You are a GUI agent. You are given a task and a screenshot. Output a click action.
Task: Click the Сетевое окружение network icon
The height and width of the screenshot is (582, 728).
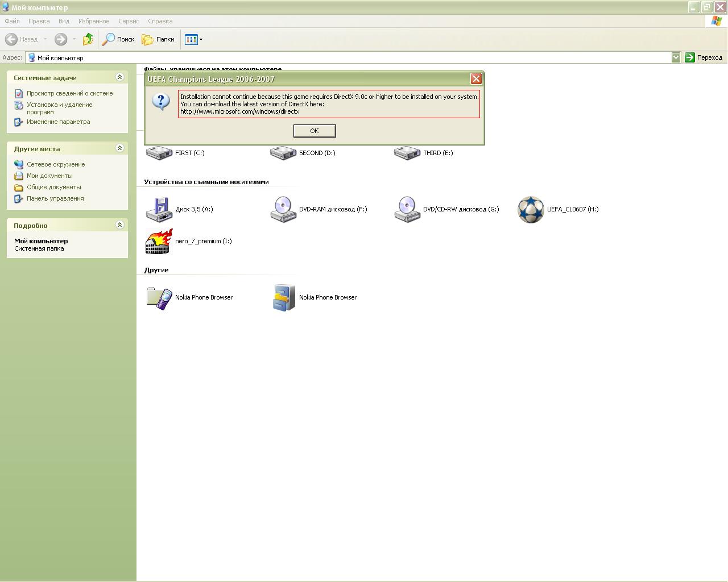pyautogui.click(x=19, y=164)
